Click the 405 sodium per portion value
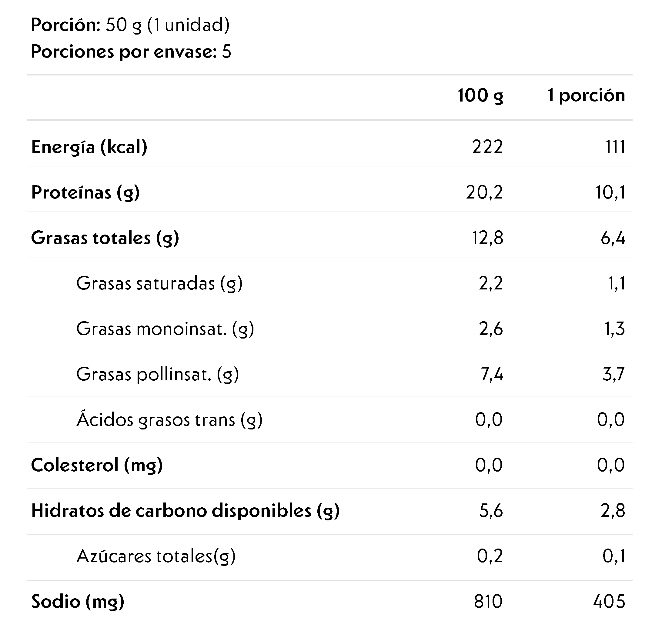The width and height of the screenshot is (672, 641). pos(609,601)
